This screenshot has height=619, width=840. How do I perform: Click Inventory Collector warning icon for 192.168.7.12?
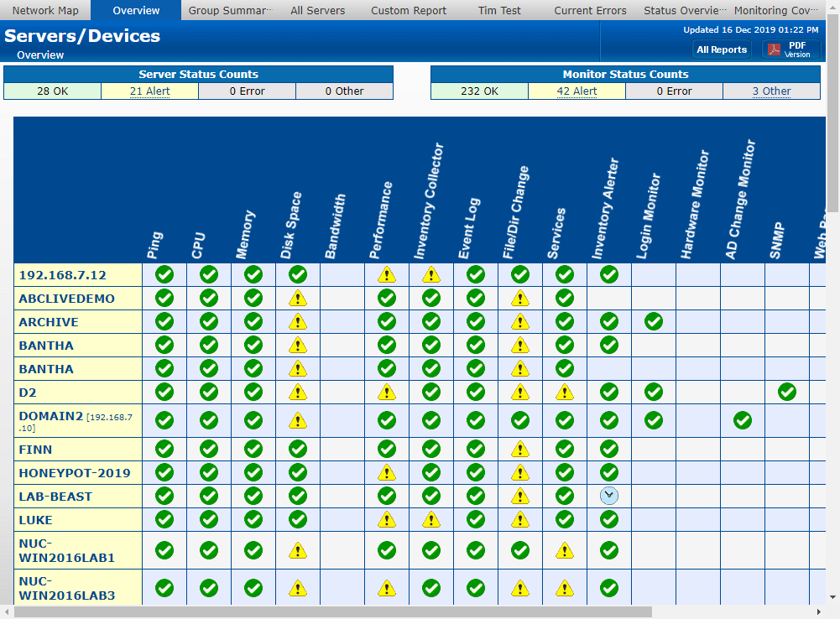point(430,275)
